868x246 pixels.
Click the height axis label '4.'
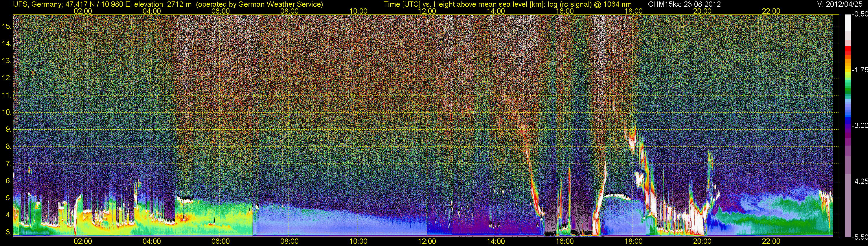coord(9,215)
